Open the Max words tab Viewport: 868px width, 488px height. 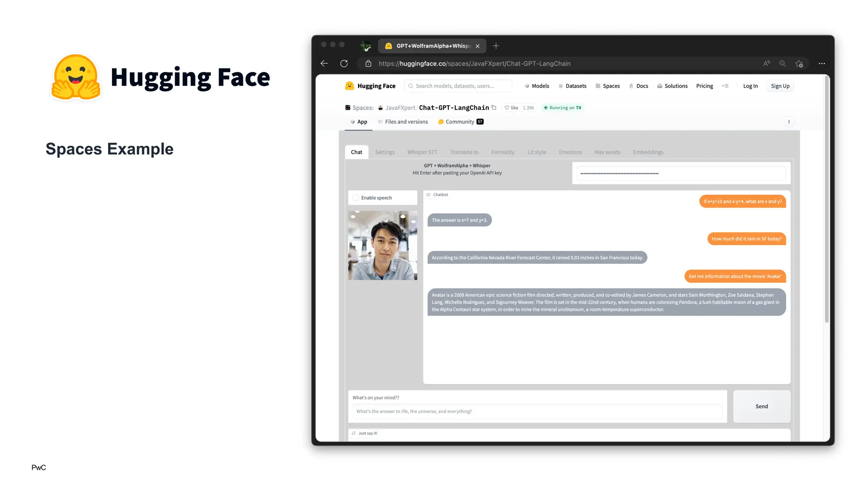click(x=607, y=152)
